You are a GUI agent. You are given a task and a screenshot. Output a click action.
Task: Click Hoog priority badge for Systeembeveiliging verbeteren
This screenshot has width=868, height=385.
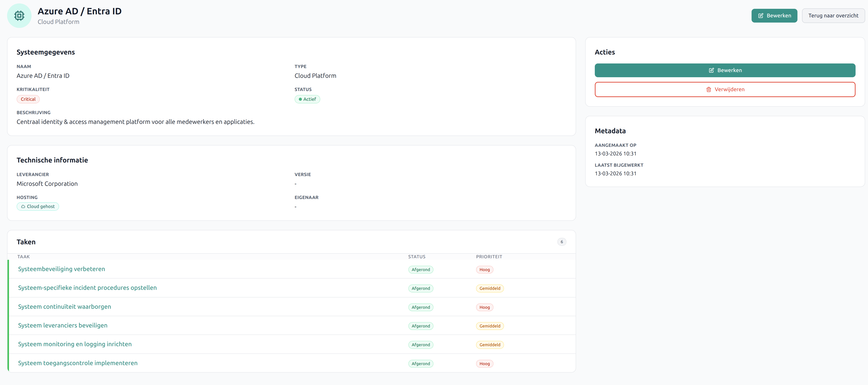pyautogui.click(x=484, y=270)
